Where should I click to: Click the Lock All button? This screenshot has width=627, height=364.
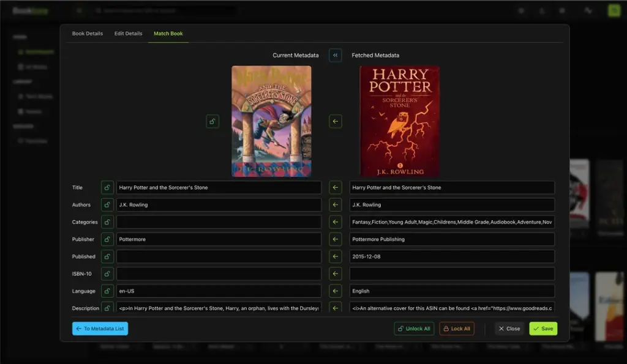[x=457, y=329]
